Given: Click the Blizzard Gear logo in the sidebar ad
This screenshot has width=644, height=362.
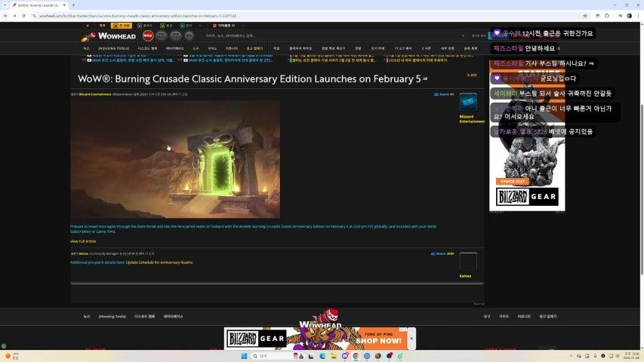Looking at the screenshot, I should tap(527, 197).
